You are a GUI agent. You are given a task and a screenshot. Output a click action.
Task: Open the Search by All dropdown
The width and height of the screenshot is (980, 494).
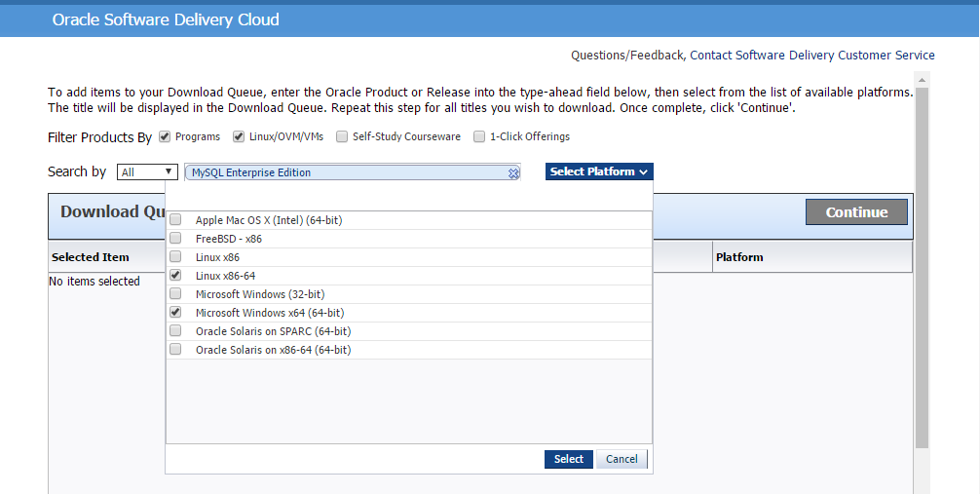(x=147, y=172)
